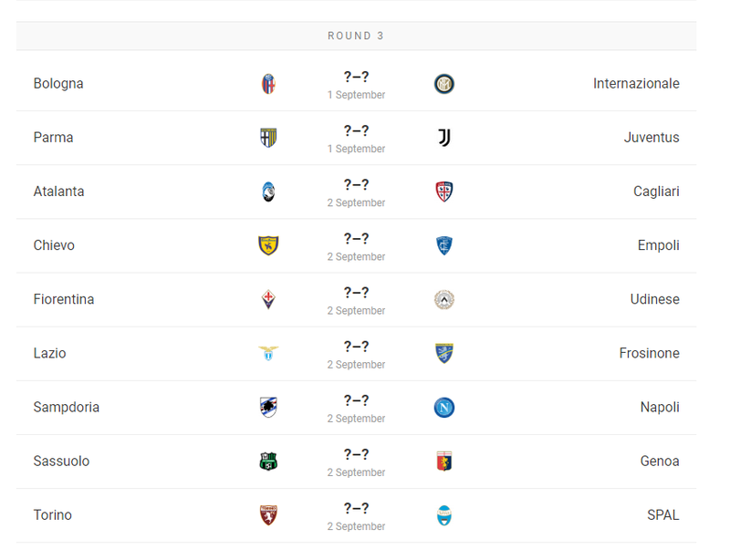730x560 pixels.
Task: Click the Atalanta club crest
Action: coord(268,192)
